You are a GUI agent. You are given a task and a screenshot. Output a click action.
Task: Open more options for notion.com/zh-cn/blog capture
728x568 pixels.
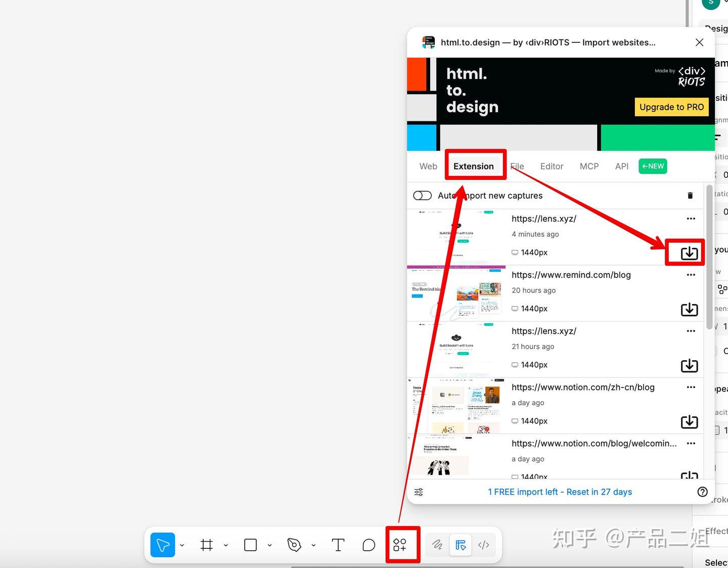[x=691, y=387]
